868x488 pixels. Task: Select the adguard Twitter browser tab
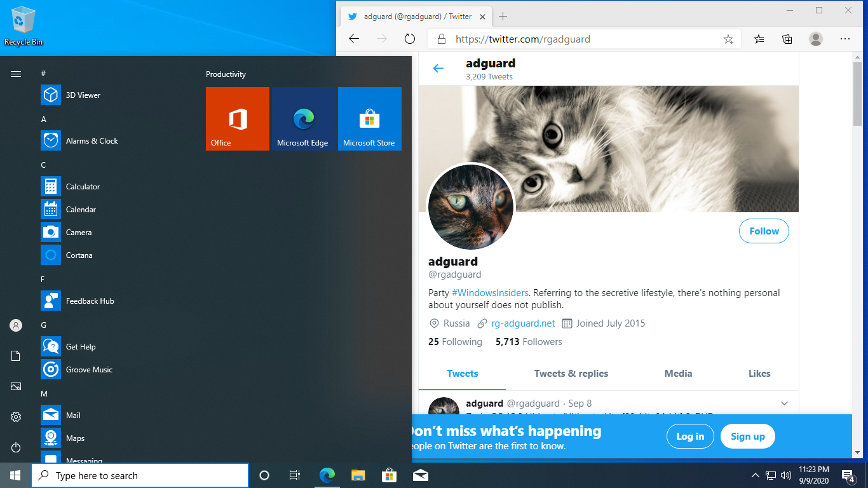[416, 17]
